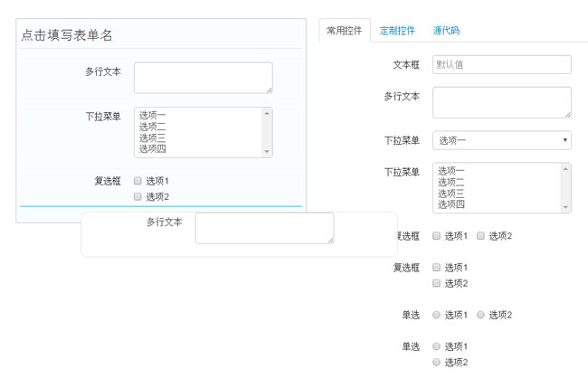Select the 常用控件 tab
This screenshot has height=388, width=588.
[344, 31]
